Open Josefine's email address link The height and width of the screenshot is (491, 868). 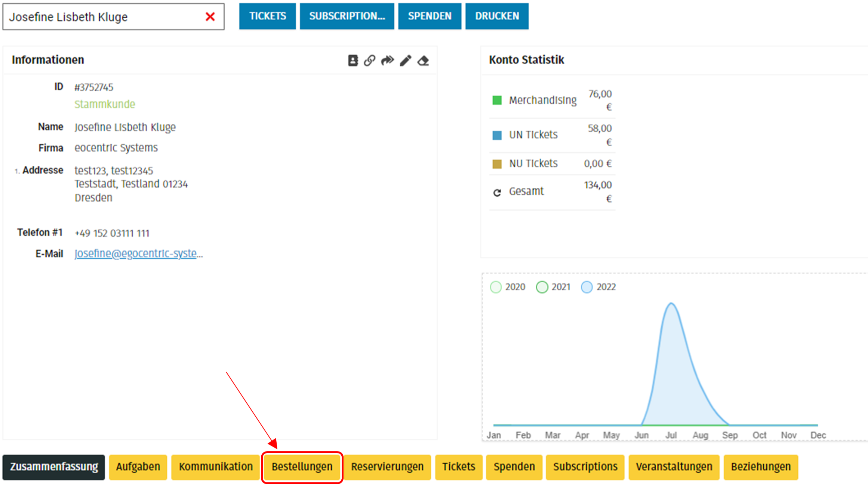click(136, 254)
